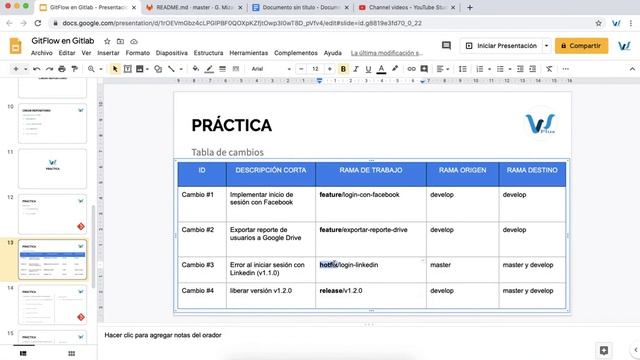640x360 pixels.
Task: Click the zoom magnifier tool
Action: [x=91, y=69]
